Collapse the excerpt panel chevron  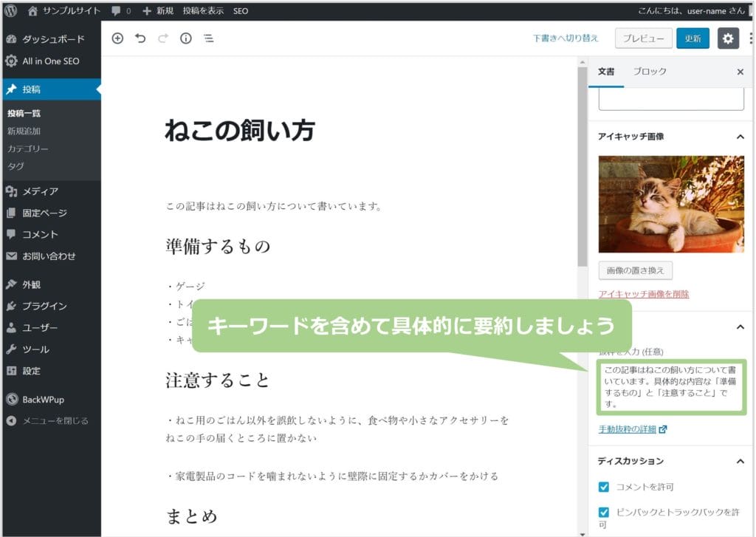pos(740,327)
